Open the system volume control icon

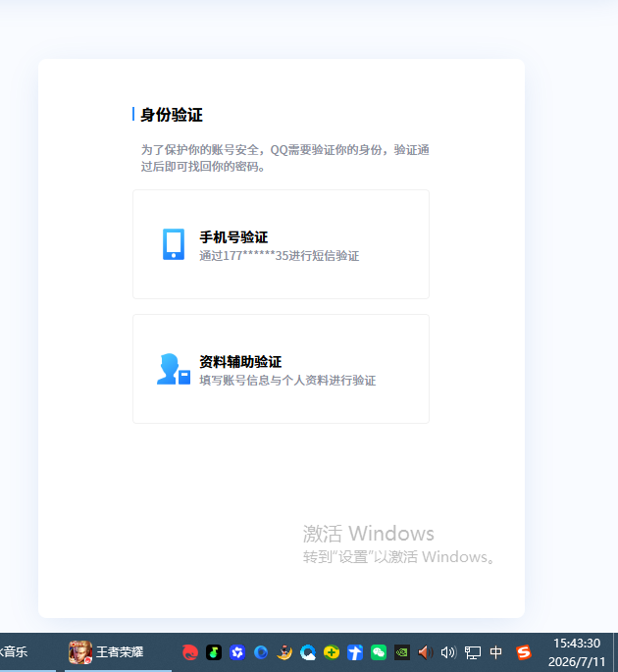pyautogui.click(x=448, y=652)
